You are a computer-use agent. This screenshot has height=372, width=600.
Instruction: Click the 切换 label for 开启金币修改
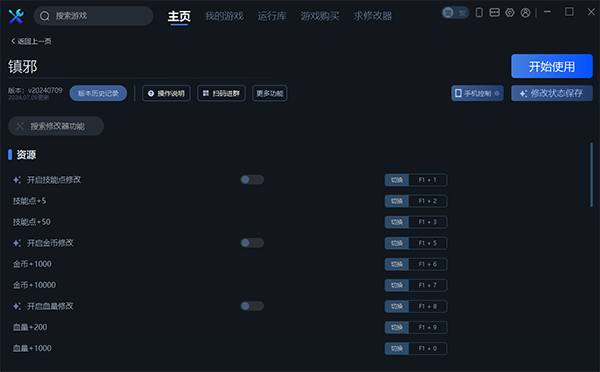click(397, 243)
